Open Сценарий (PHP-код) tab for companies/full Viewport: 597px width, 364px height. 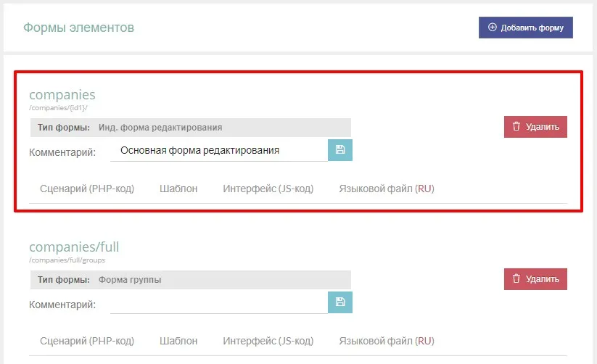(x=87, y=341)
